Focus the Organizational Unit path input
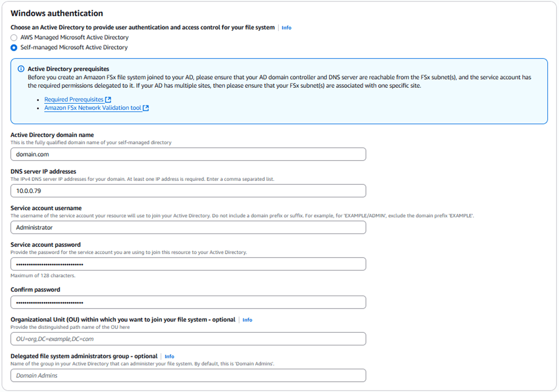 (x=188, y=339)
